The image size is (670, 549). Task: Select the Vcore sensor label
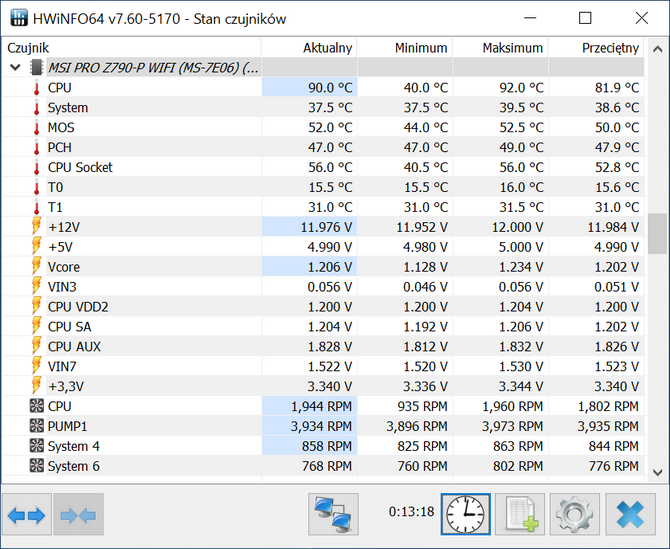[x=64, y=267]
